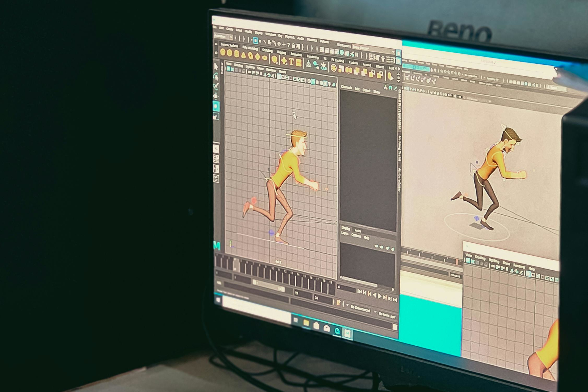The height and width of the screenshot is (392, 588).
Task: Activate the highlighted tool in the left toolbox
Action: [216, 107]
